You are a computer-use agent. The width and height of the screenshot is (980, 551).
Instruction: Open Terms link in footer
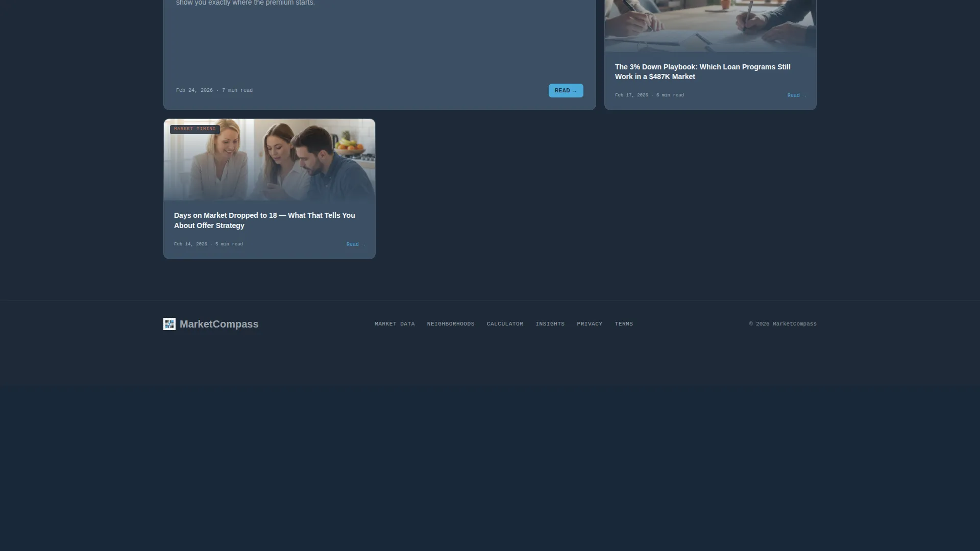click(x=624, y=324)
